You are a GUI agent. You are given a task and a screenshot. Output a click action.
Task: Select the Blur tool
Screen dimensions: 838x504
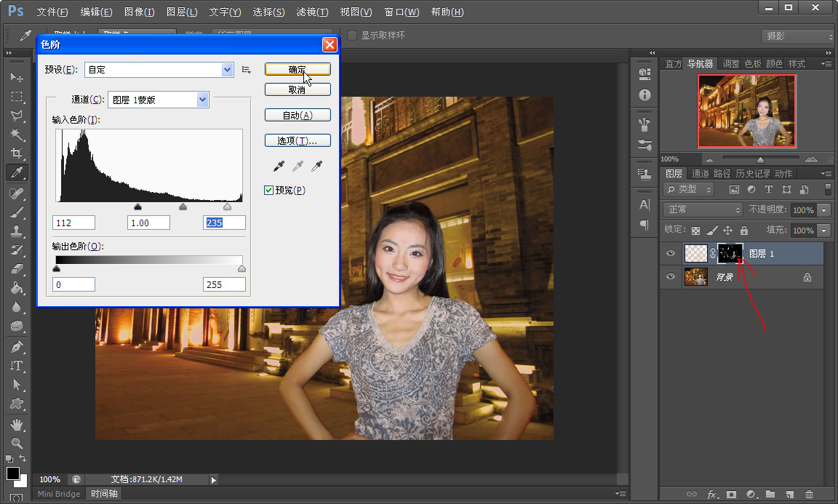pos(17,308)
